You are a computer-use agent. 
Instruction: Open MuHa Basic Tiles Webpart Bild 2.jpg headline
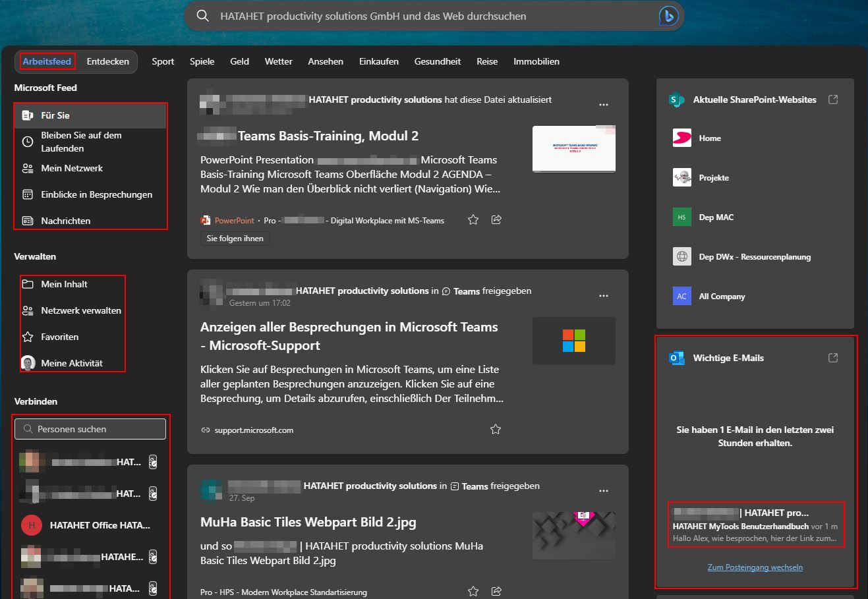coord(308,523)
